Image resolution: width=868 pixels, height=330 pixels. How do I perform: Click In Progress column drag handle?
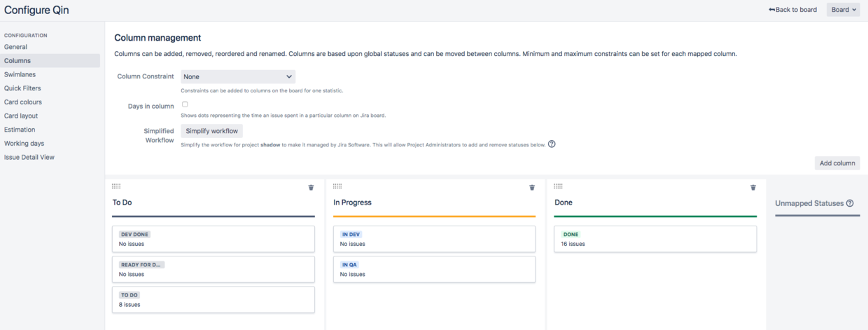tap(337, 186)
